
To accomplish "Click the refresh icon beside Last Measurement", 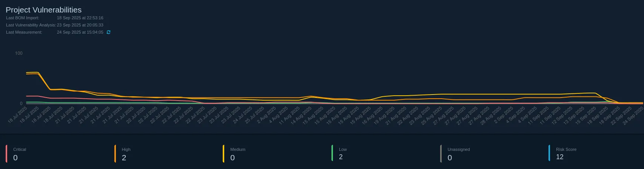I will (x=108, y=32).
